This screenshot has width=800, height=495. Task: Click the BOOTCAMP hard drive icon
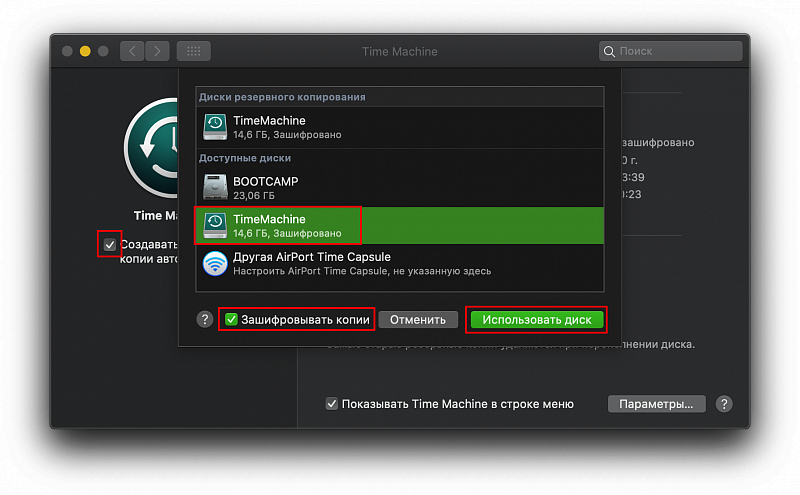[x=215, y=187]
